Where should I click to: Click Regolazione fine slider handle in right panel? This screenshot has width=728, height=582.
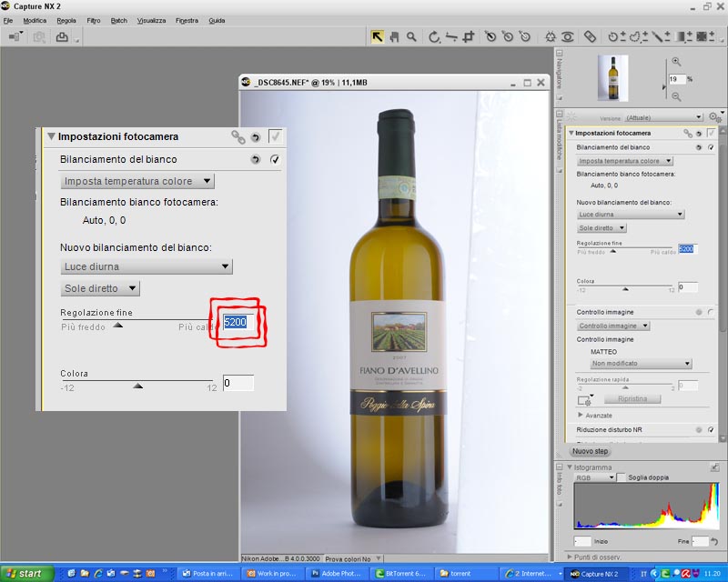coord(612,252)
